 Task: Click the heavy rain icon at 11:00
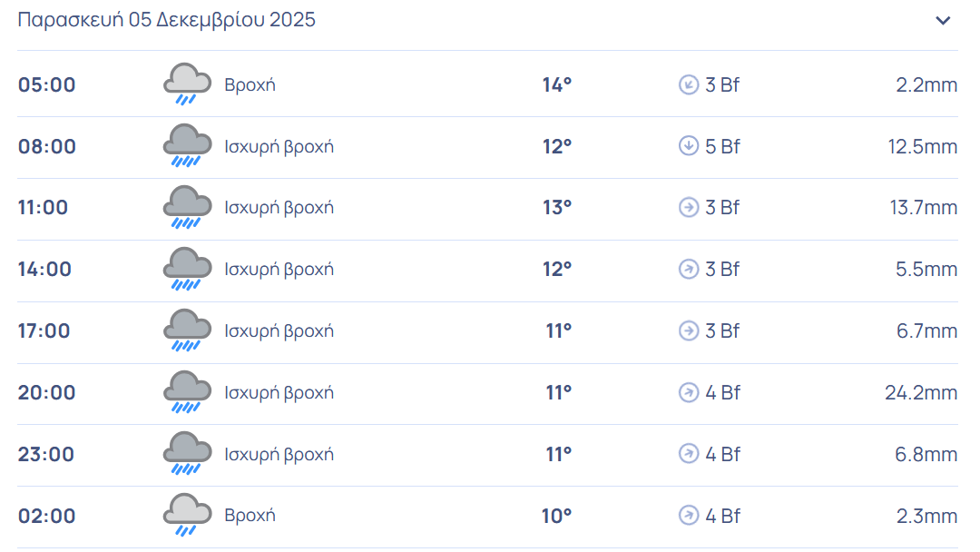click(187, 208)
